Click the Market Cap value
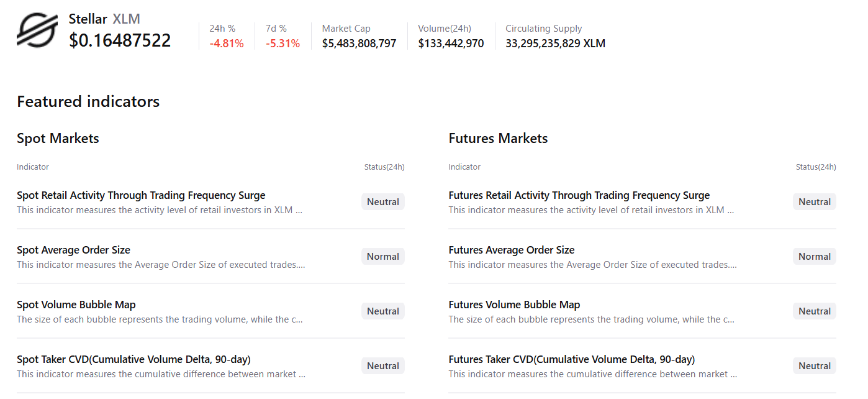 coord(359,44)
